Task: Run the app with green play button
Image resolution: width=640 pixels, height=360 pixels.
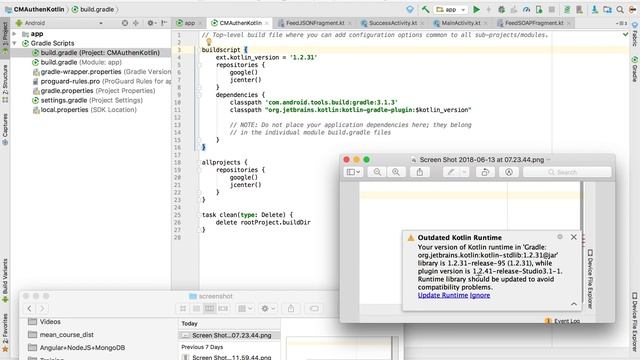Action: pyautogui.click(x=476, y=9)
